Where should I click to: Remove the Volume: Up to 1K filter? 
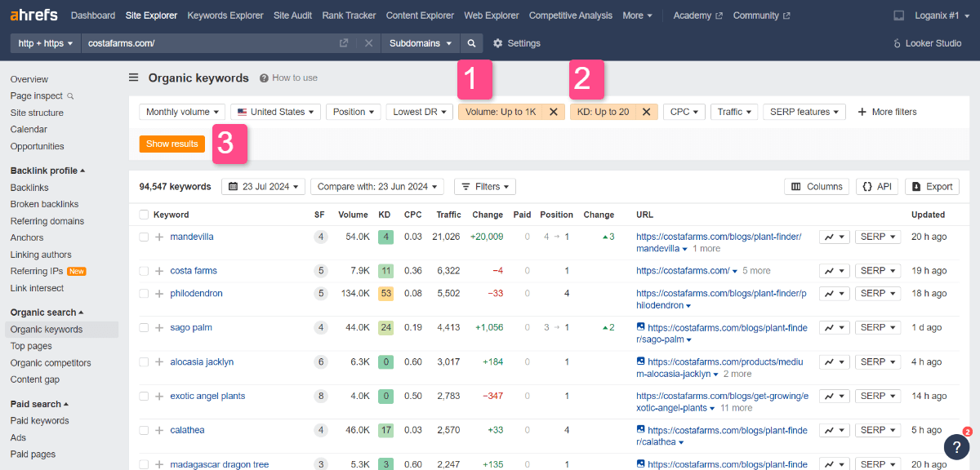point(553,112)
